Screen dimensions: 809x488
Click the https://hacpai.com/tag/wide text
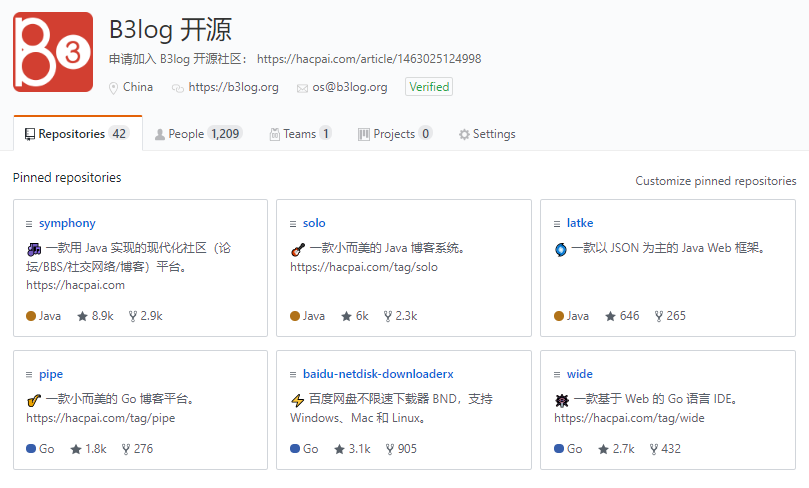629,418
